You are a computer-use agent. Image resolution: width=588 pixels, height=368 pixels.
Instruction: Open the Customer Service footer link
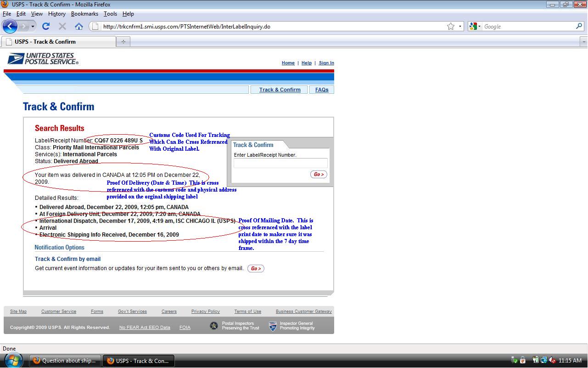coord(59,311)
